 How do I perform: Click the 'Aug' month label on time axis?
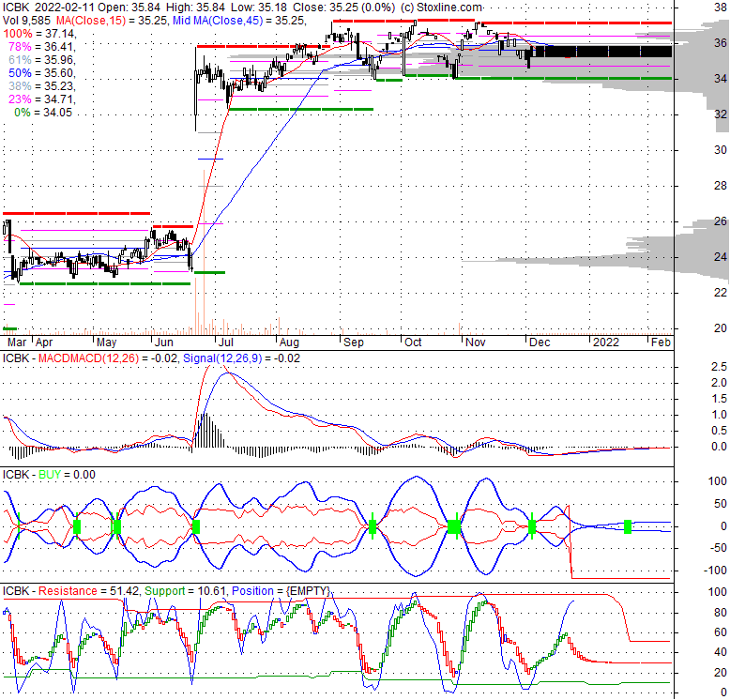pos(289,342)
